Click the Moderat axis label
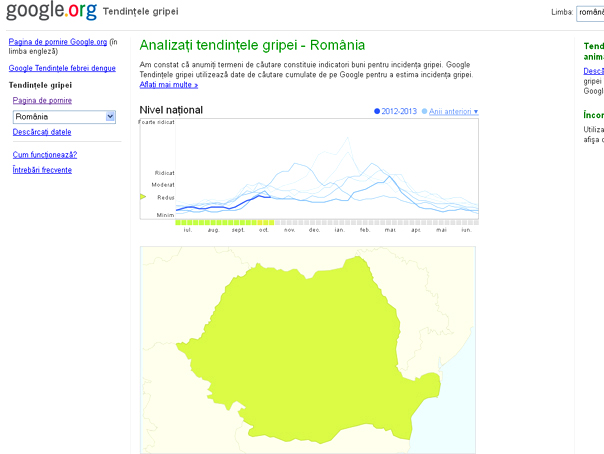 click(163, 185)
